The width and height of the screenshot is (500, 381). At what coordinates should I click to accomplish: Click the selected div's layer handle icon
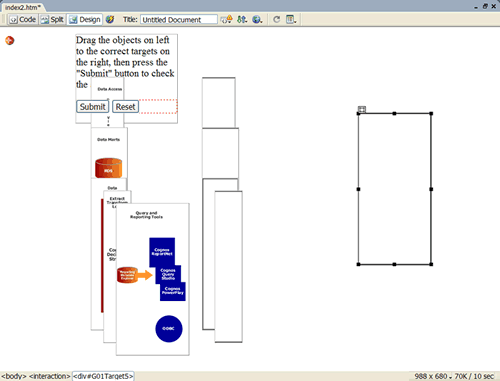coord(362,109)
